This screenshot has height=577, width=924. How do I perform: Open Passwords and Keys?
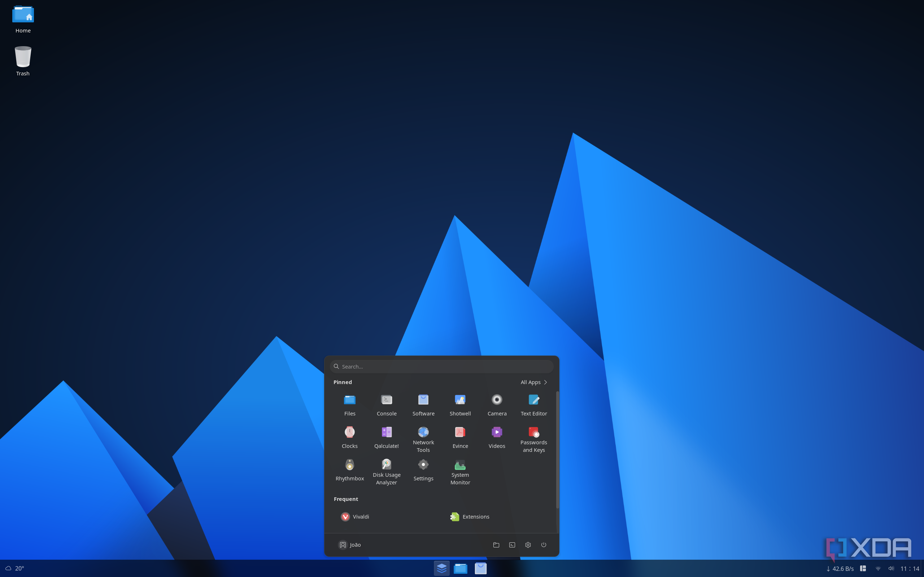coord(533,439)
